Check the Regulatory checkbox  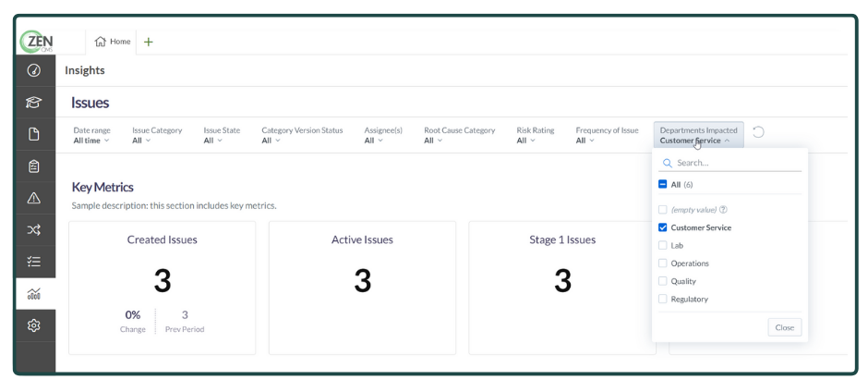click(662, 299)
